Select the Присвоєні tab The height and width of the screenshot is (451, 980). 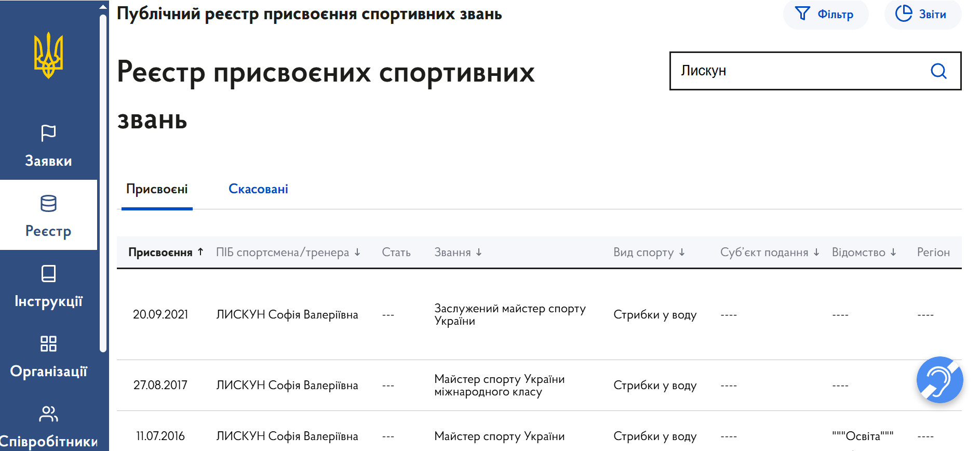click(x=157, y=189)
